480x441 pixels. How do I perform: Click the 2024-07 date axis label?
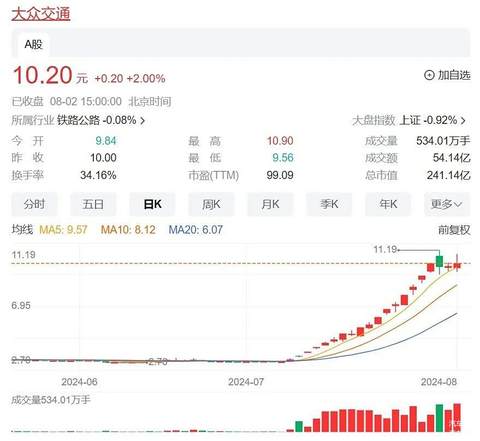point(246,382)
